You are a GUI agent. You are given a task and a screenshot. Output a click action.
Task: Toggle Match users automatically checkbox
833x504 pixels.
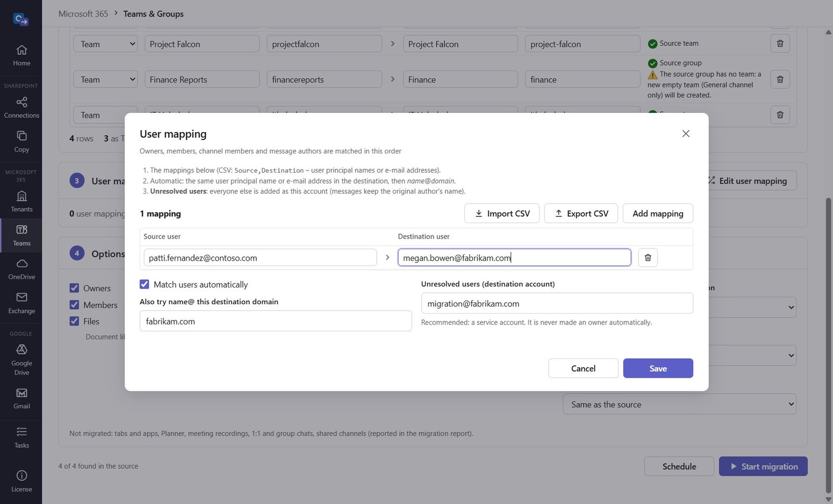point(144,284)
